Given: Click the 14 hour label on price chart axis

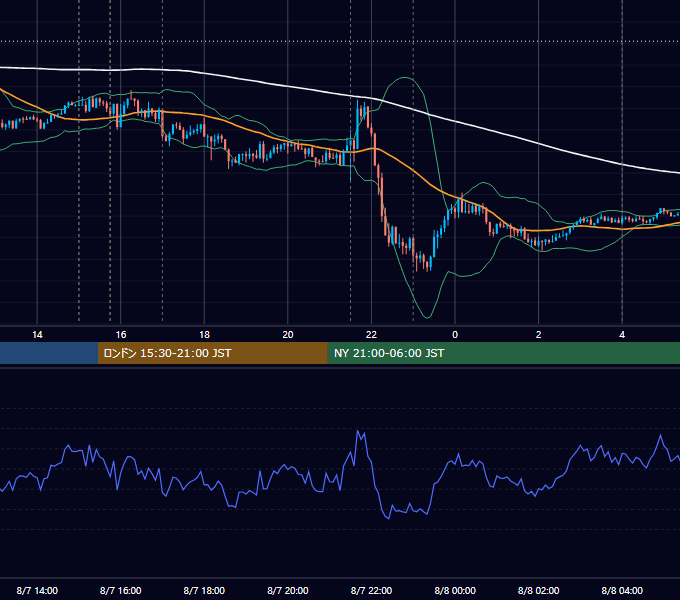Looking at the screenshot, I should pos(37,335).
